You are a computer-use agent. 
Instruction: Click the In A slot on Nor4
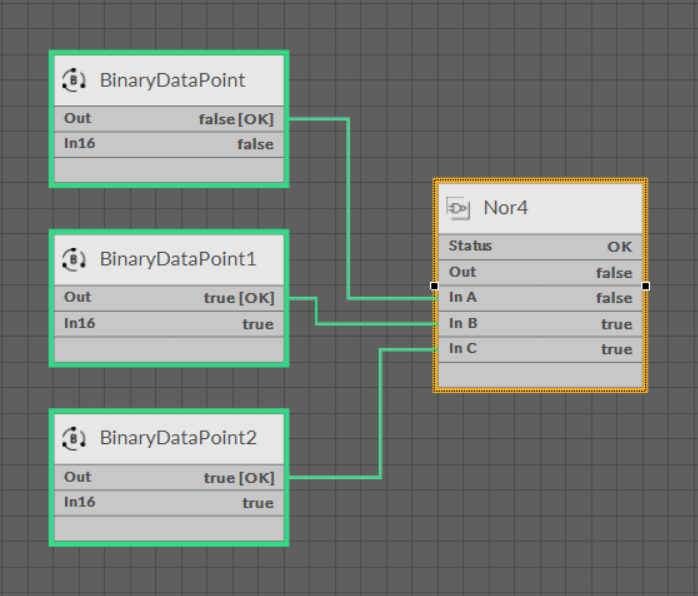462,297
